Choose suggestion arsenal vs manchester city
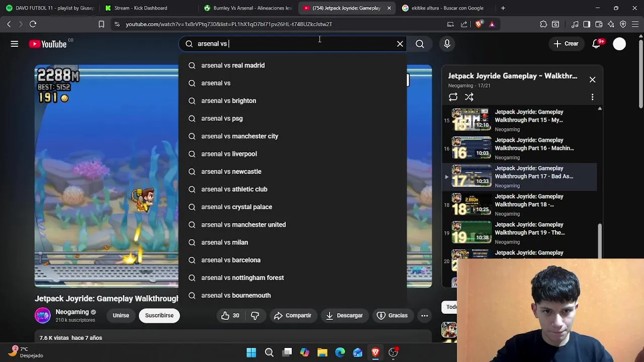Image resolution: width=644 pixels, height=362 pixels. point(292,136)
